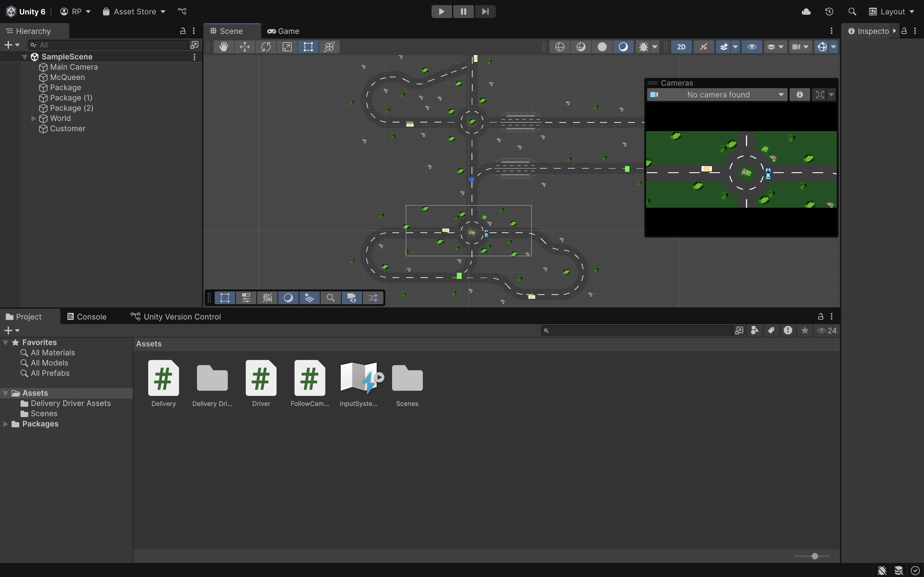
Task: Select the Scale tool
Action: [x=287, y=47]
